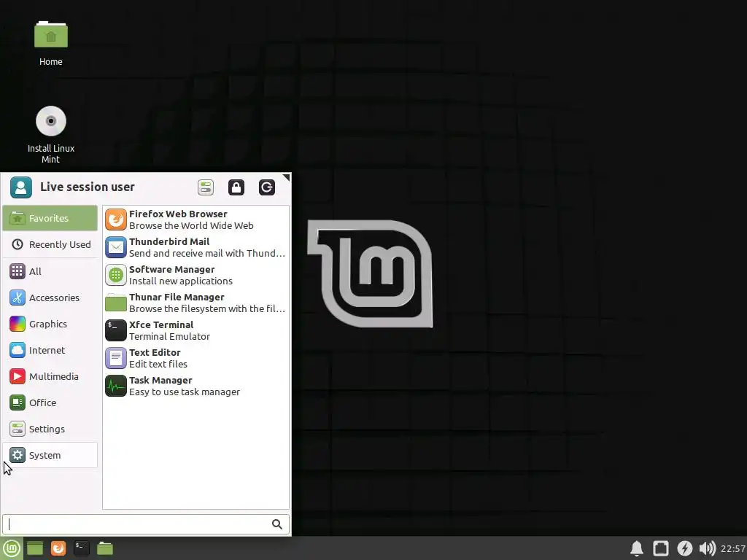
Task: Open power manager lightning icon
Action: point(684,548)
